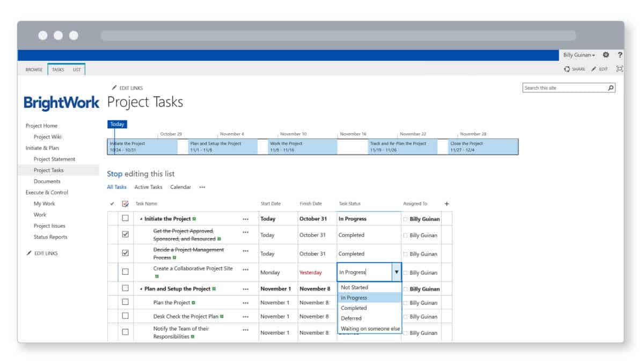
Task: Open ellipsis menu for Decide a Project Management Process
Action: coord(245,251)
